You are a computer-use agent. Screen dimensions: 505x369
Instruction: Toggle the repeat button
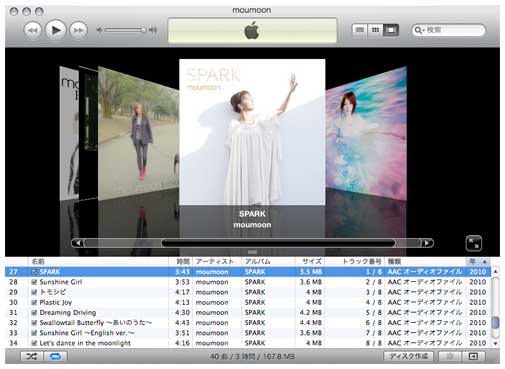click(55, 356)
